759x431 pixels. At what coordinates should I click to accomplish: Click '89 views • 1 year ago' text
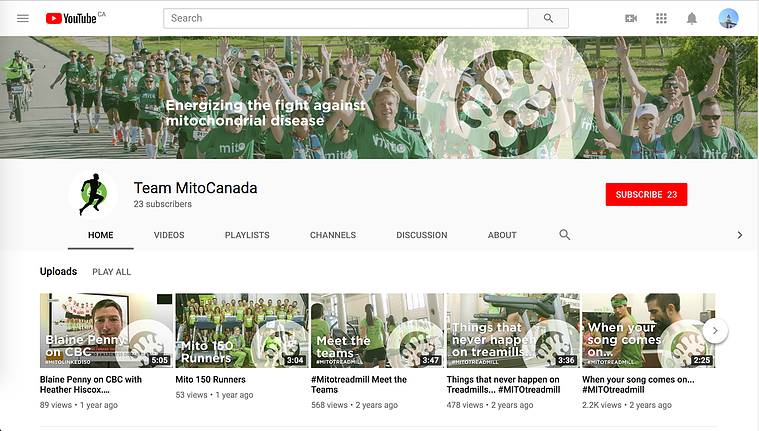[x=78, y=405]
